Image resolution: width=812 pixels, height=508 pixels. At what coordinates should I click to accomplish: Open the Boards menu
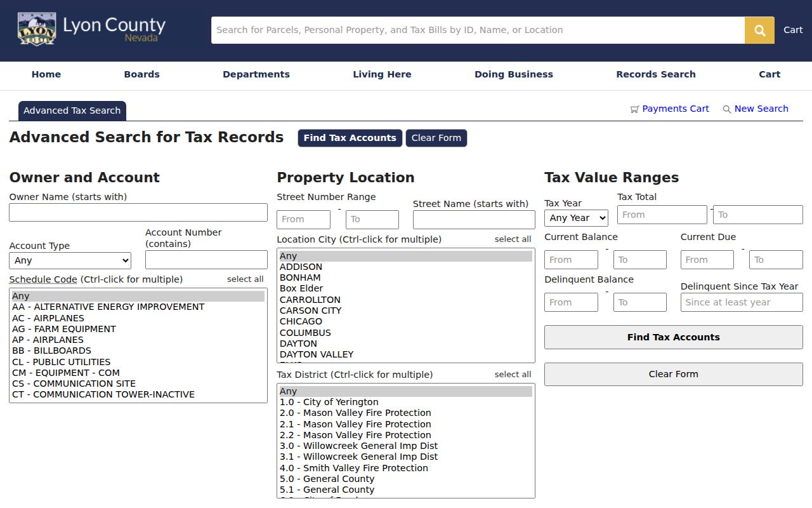(x=141, y=74)
